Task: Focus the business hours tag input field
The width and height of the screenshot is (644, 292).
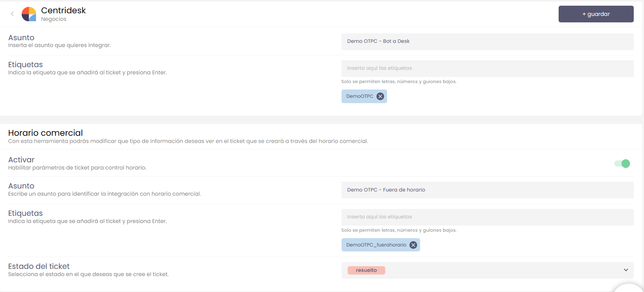Action: tap(487, 217)
